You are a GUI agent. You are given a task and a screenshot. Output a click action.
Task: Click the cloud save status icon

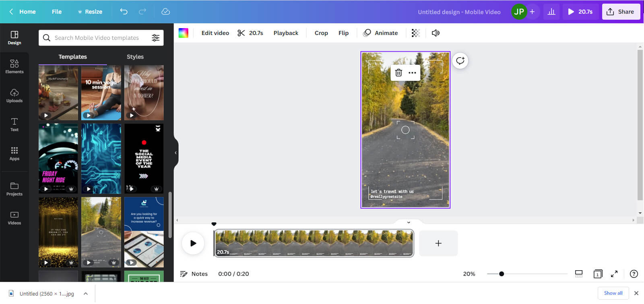click(x=165, y=12)
